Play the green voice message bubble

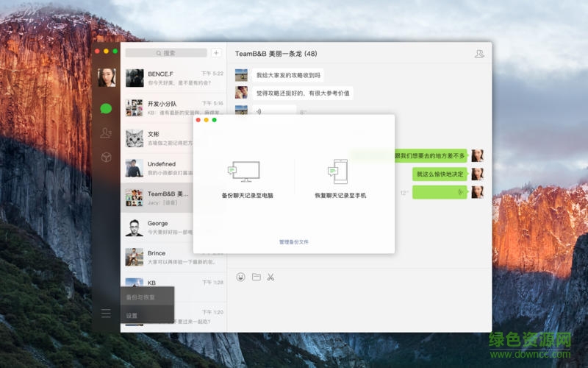pyautogui.click(x=440, y=192)
